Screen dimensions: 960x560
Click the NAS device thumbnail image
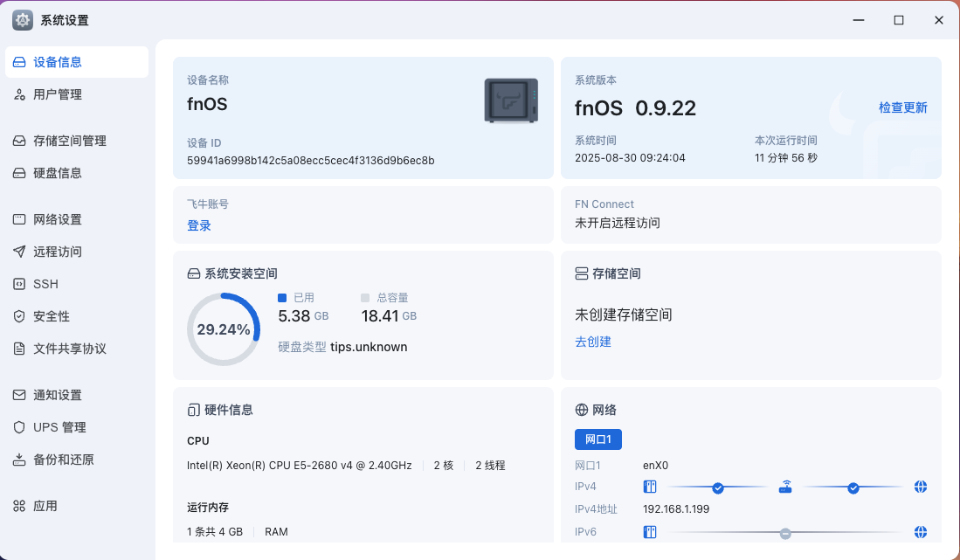pos(511,100)
